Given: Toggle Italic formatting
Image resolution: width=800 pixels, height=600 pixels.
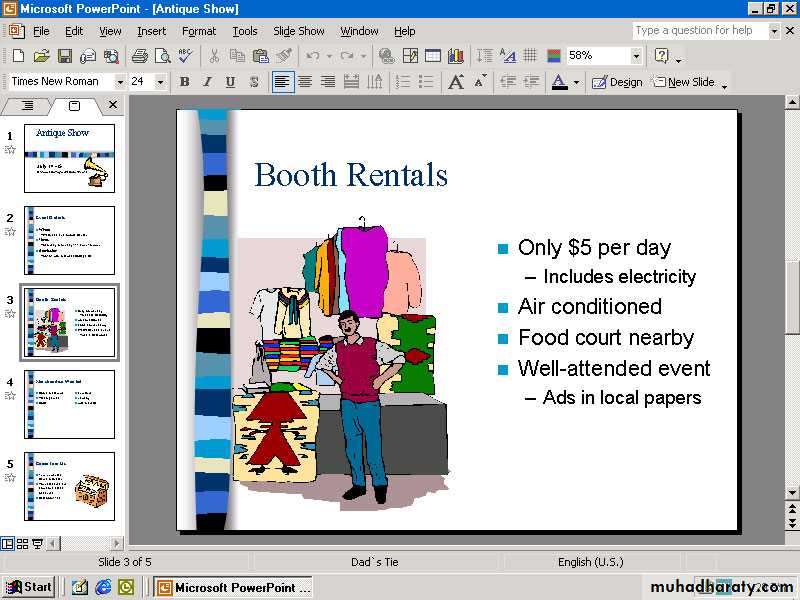Looking at the screenshot, I should tap(208, 82).
